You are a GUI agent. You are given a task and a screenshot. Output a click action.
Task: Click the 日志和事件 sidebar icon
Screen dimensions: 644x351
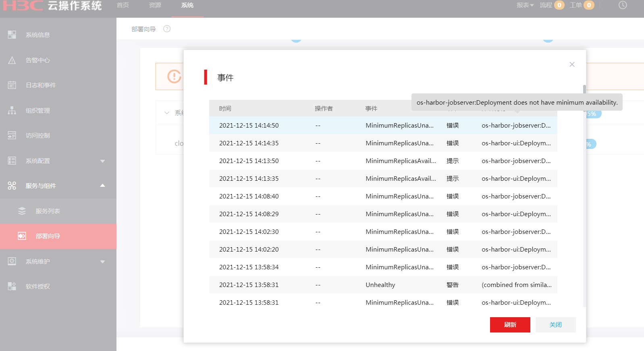coord(12,85)
